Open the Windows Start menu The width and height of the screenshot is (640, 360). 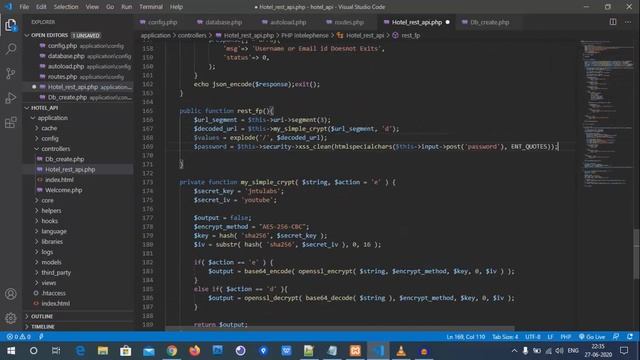pyautogui.click(x=11, y=351)
